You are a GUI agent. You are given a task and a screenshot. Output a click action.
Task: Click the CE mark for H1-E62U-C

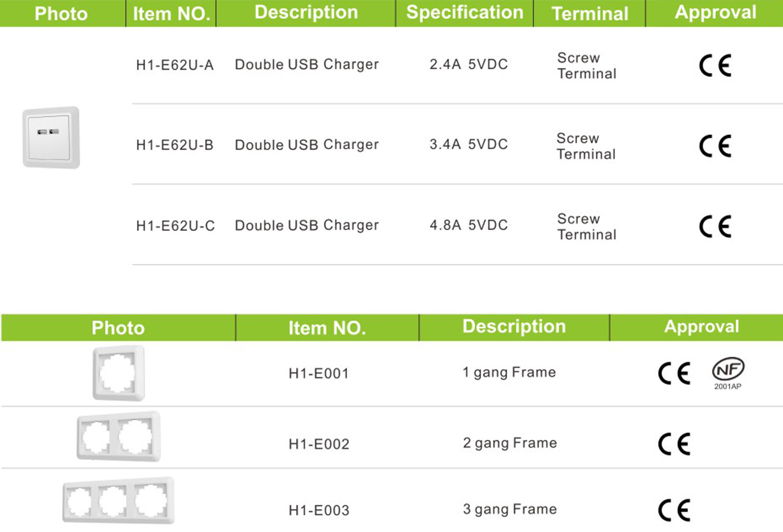pyautogui.click(x=716, y=226)
